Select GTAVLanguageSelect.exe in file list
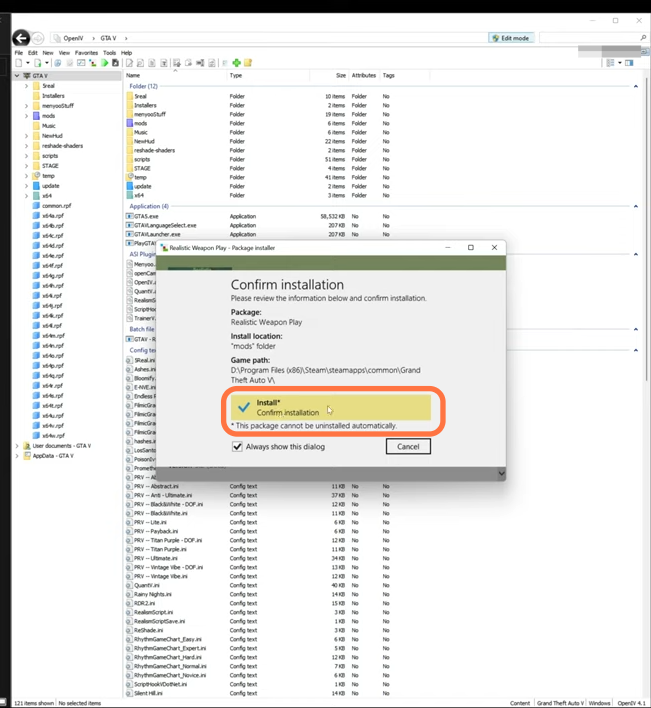Image resolution: width=651 pixels, height=708 pixels. coord(165,225)
